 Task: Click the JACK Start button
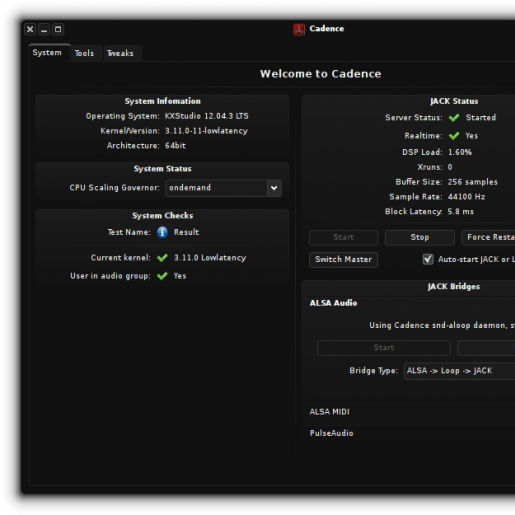click(343, 237)
